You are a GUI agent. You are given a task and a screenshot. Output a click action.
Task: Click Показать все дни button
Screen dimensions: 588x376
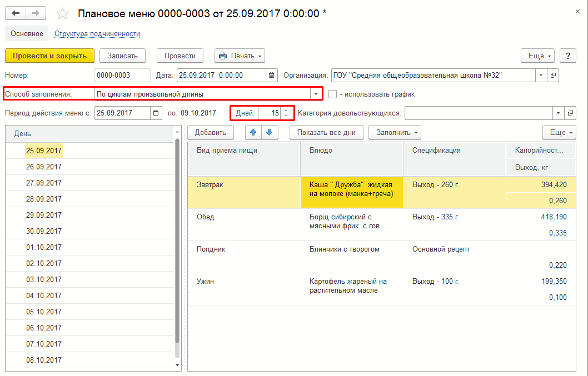click(326, 132)
